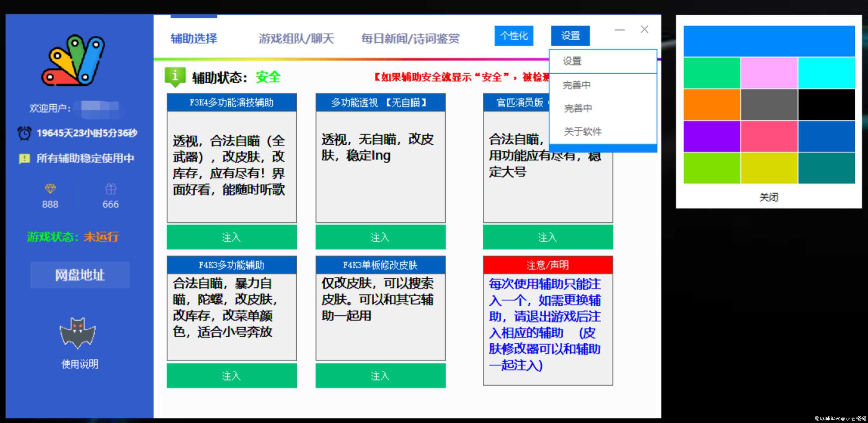The height and width of the screenshot is (423, 868).
Task: Open the bat icon for 使用说明
Action: [x=78, y=333]
